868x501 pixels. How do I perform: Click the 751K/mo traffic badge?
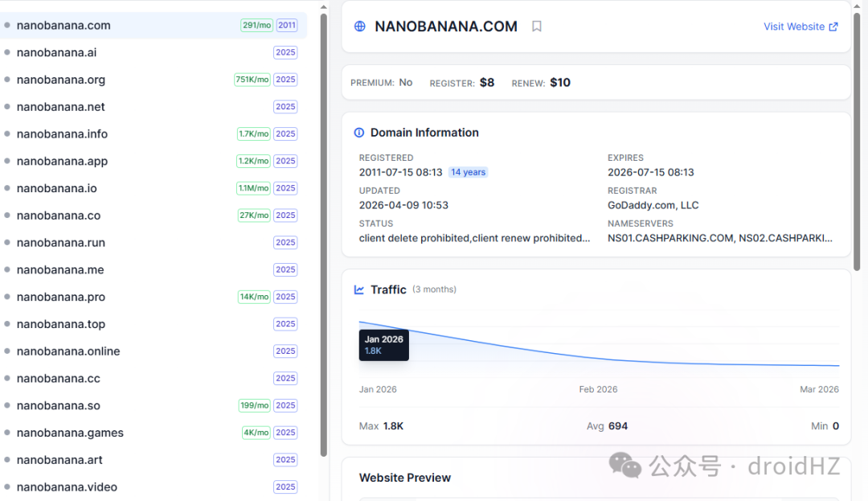(x=252, y=80)
